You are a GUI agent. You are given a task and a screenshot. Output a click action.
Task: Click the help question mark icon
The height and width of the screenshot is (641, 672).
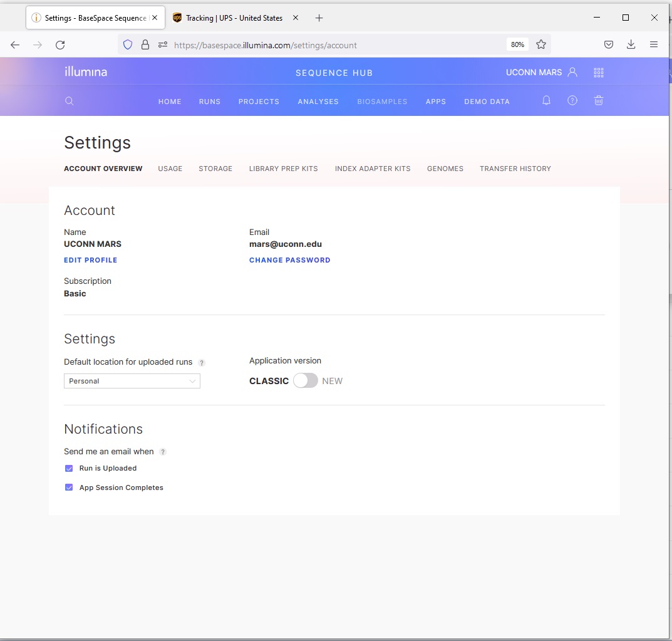click(x=572, y=100)
